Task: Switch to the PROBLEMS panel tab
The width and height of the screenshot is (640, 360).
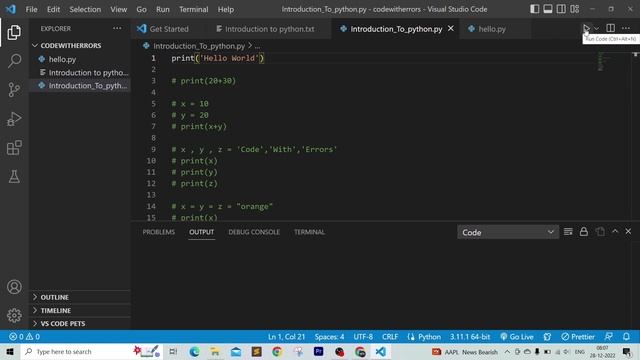Action: [159, 232]
